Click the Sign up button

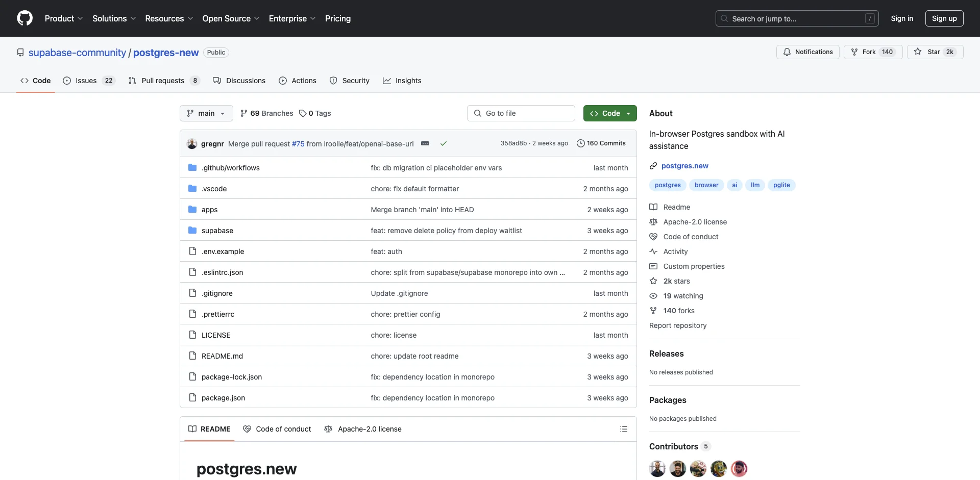(944, 18)
